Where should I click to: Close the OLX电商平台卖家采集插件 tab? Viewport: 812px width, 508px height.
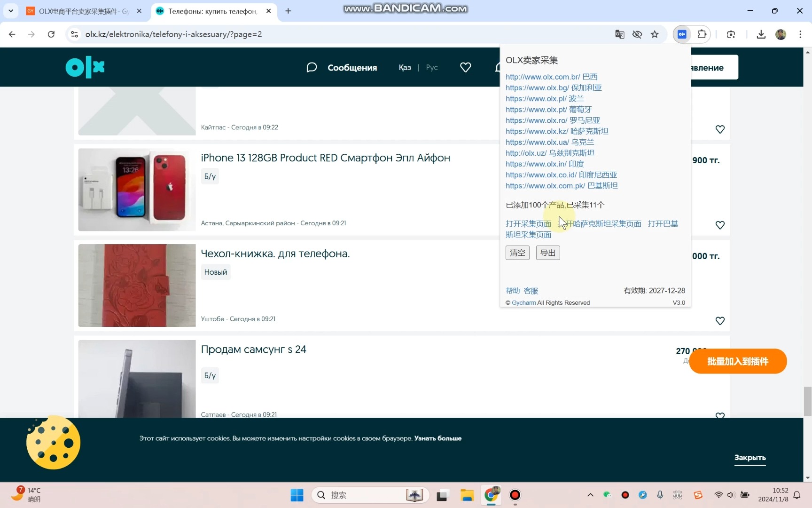(x=139, y=11)
